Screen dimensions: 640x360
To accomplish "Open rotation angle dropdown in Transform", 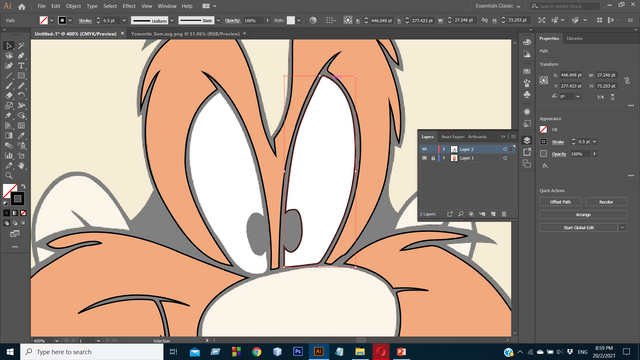I will click(x=578, y=96).
